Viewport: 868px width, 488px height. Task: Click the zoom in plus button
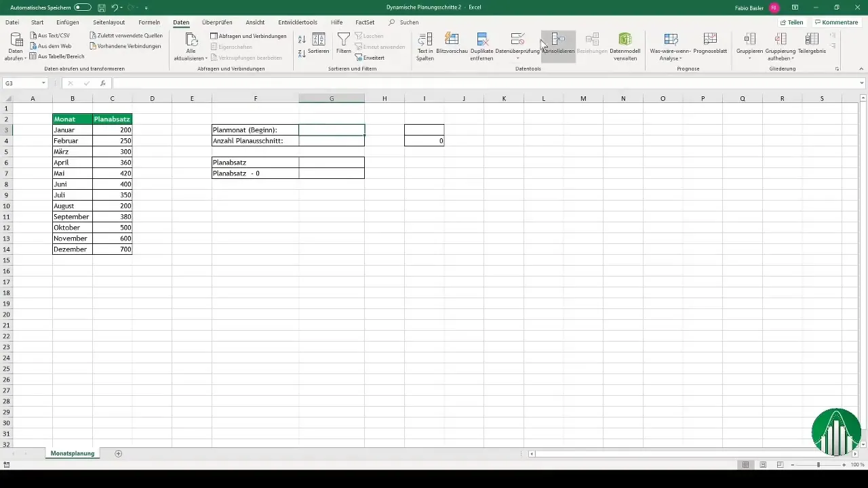click(x=844, y=465)
